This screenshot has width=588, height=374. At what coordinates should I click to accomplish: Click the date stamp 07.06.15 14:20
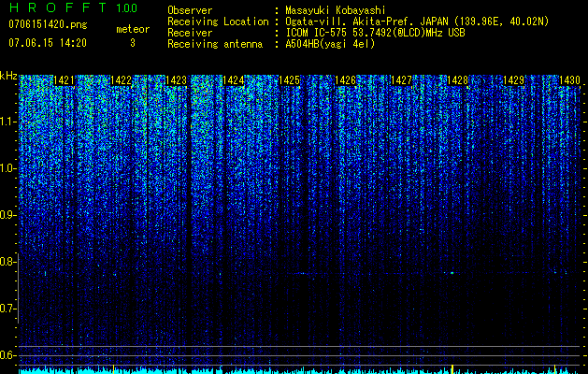pyautogui.click(x=48, y=43)
